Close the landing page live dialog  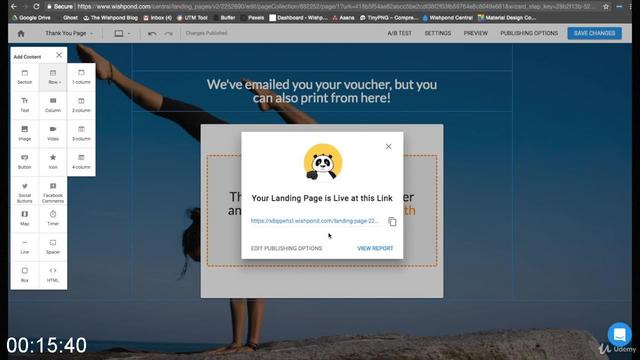click(x=388, y=147)
